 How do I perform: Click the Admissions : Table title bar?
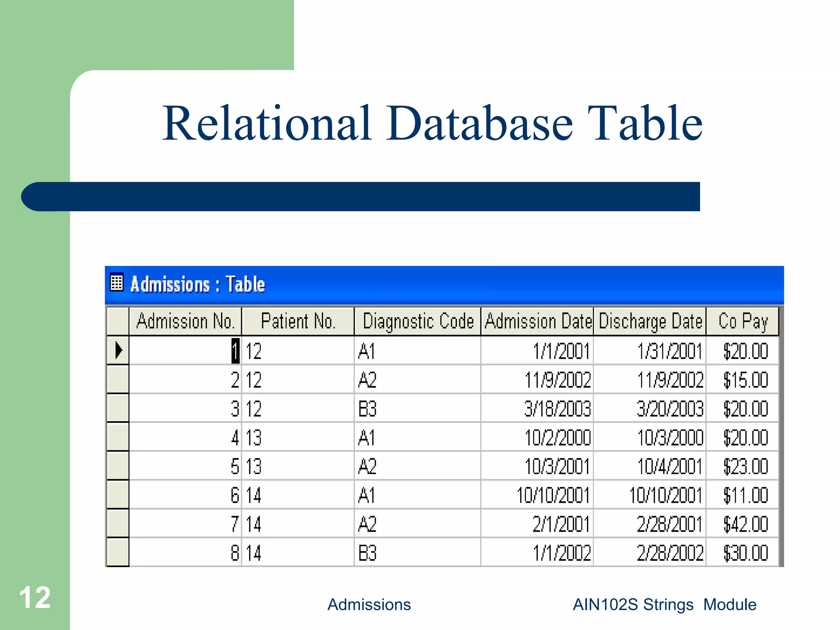coord(445,285)
